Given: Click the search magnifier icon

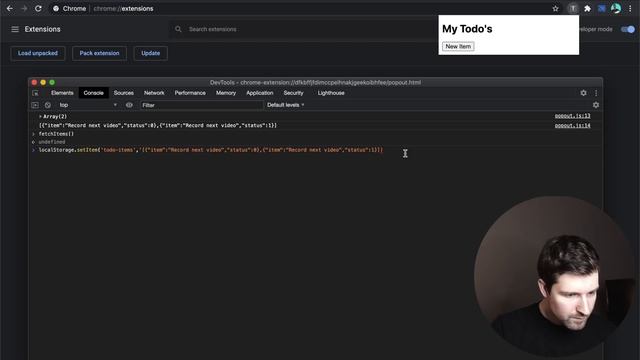Looking at the screenshot, I should tap(178, 29).
